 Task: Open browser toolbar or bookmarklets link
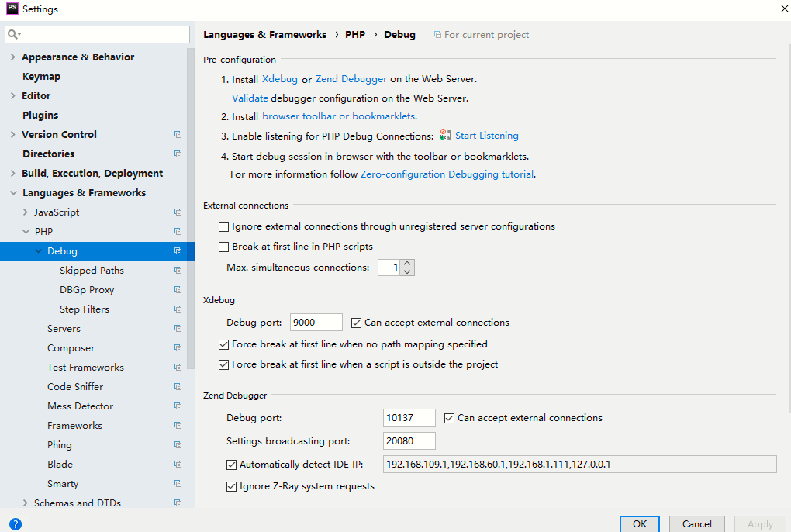pyautogui.click(x=338, y=116)
